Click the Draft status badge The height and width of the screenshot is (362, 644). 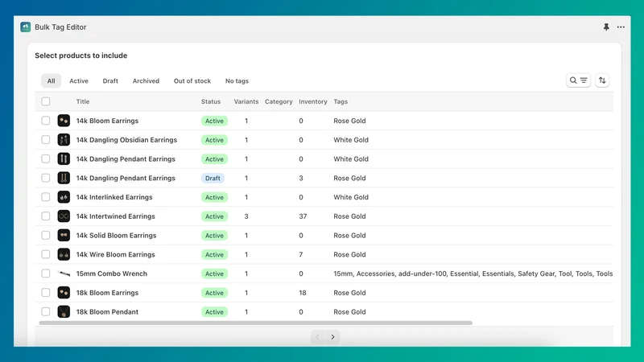coord(213,178)
